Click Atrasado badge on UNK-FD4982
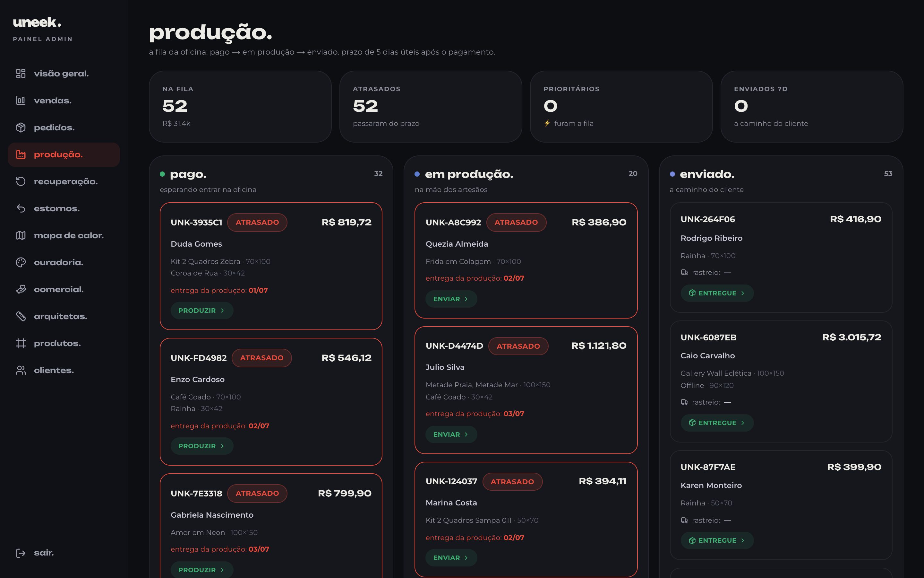The image size is (924, 578). (x=261, y=358)
